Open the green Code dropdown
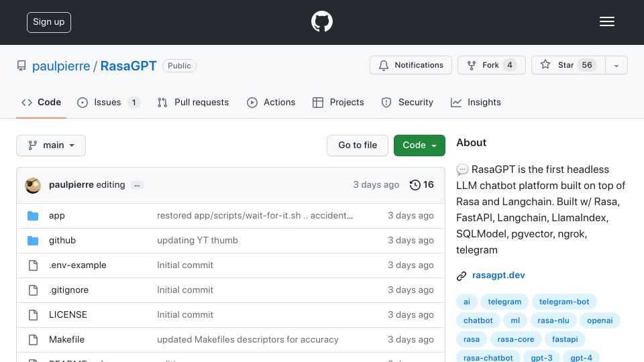644x362 pixels. 419,145
